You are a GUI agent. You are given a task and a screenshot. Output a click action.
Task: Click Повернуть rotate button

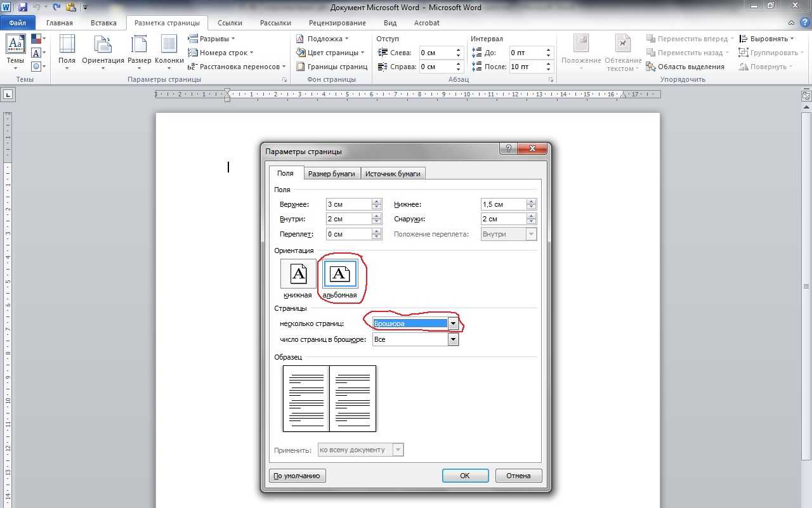[766, 67]
